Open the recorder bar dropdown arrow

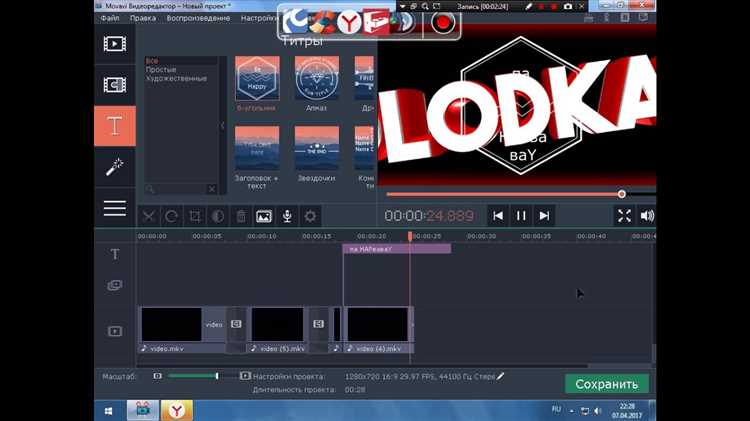pos(403,7)
